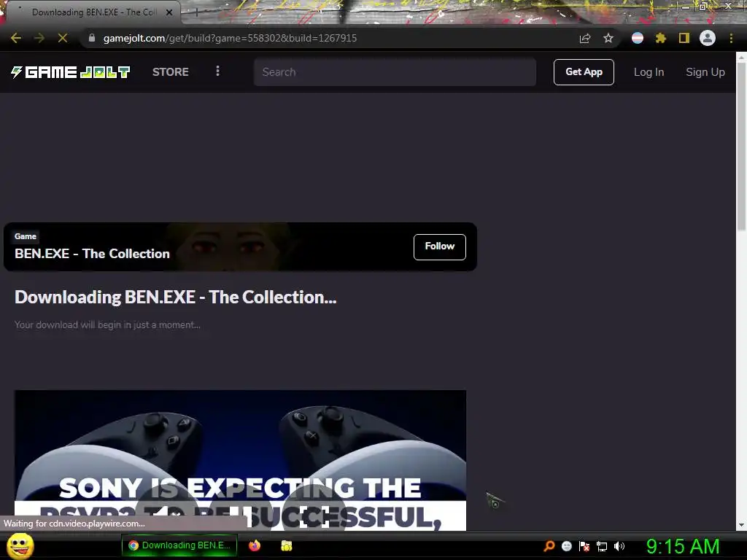
Task: Select the Downloading BEN.EXE browser tab
Action: [94, 12]
